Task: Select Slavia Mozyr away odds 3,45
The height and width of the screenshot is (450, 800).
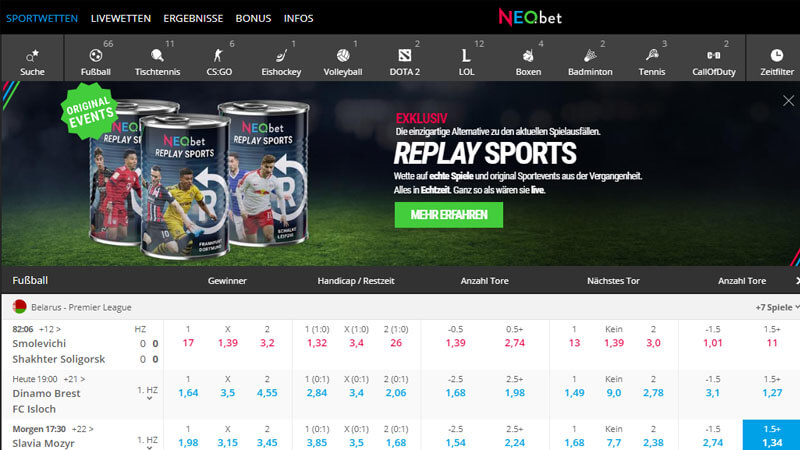Action: [x=267, y=442]
